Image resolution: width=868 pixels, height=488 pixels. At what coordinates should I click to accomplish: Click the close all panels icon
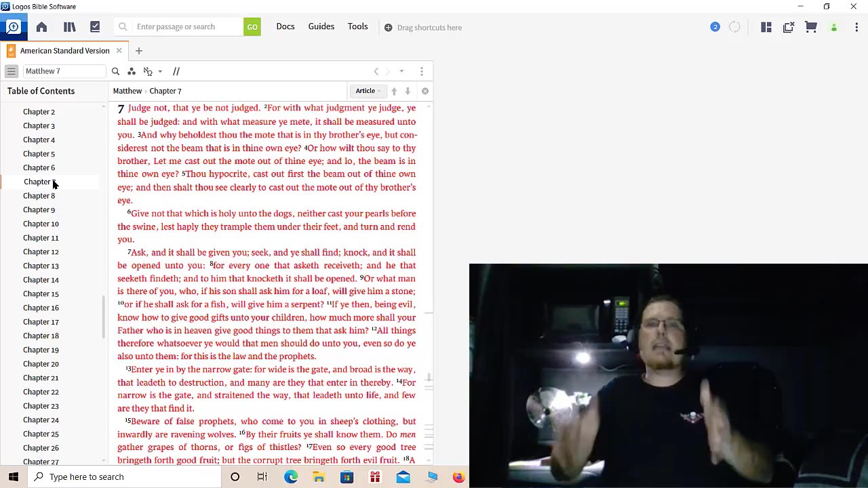[789, 27]
